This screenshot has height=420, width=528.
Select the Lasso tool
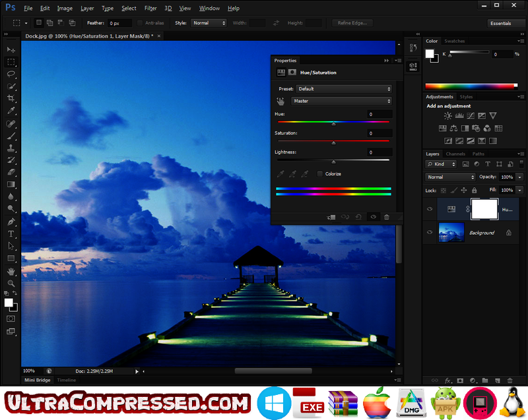[x=11, y=75]
